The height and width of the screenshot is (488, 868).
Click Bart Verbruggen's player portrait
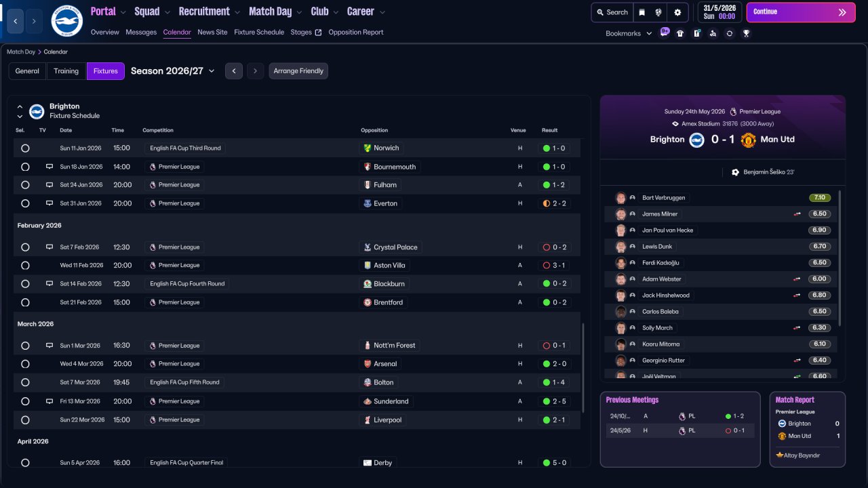click(620, 198)
